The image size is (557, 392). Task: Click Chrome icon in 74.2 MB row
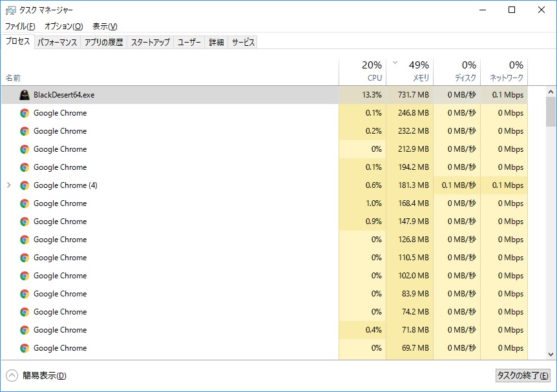click(x=25, y=312)
